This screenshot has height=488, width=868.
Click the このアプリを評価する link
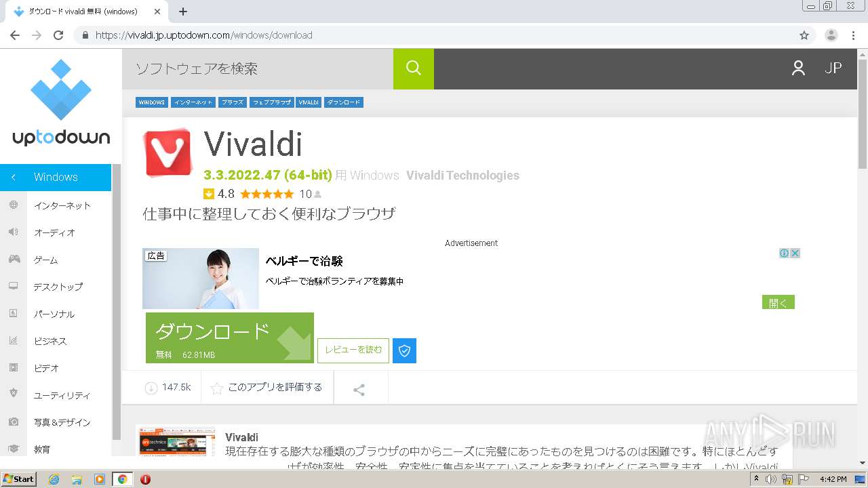tap(275, 388)
